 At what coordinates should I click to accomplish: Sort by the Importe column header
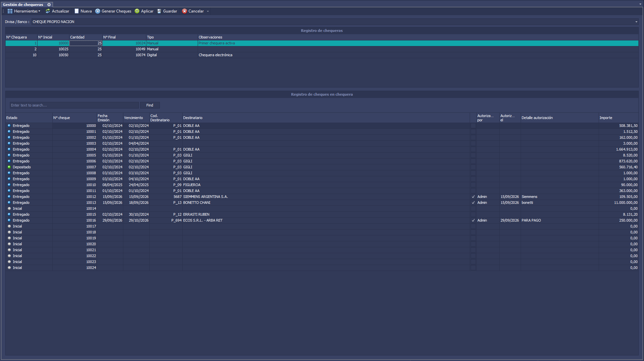618,118
